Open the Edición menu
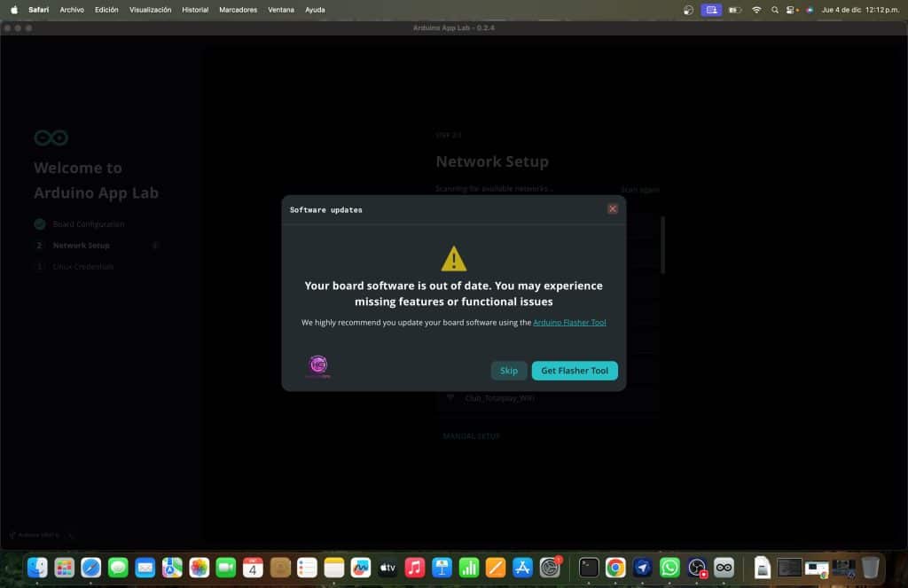Image resolution: width=908 pixels, height=588 pixels. 106,10
